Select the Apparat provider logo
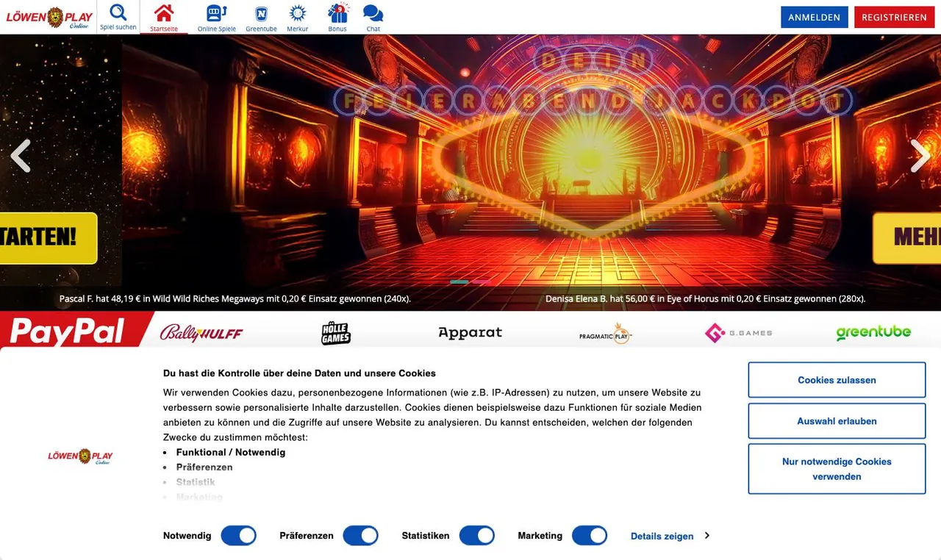This screenshot has width=941, height=560. tap(470, 333)
